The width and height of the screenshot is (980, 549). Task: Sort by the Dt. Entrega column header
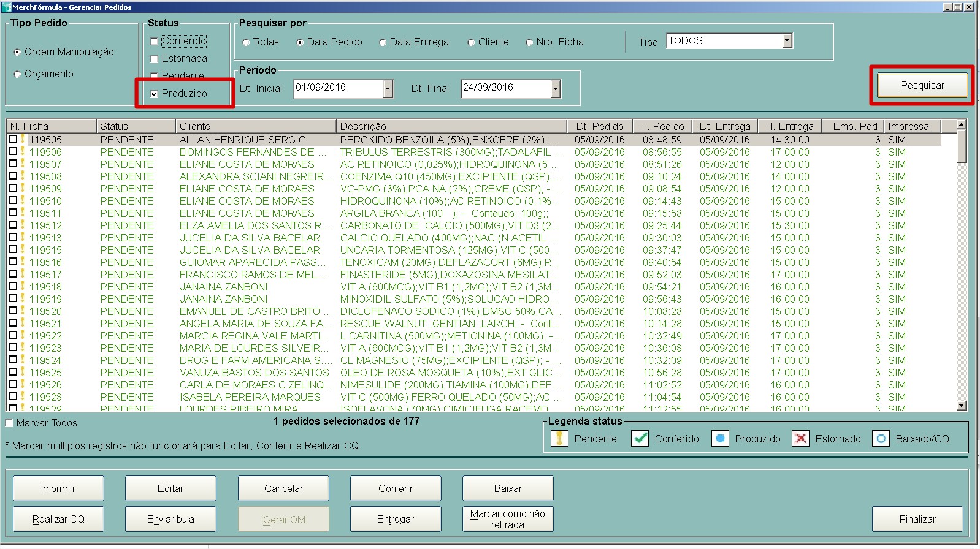(x=725, y=126)
